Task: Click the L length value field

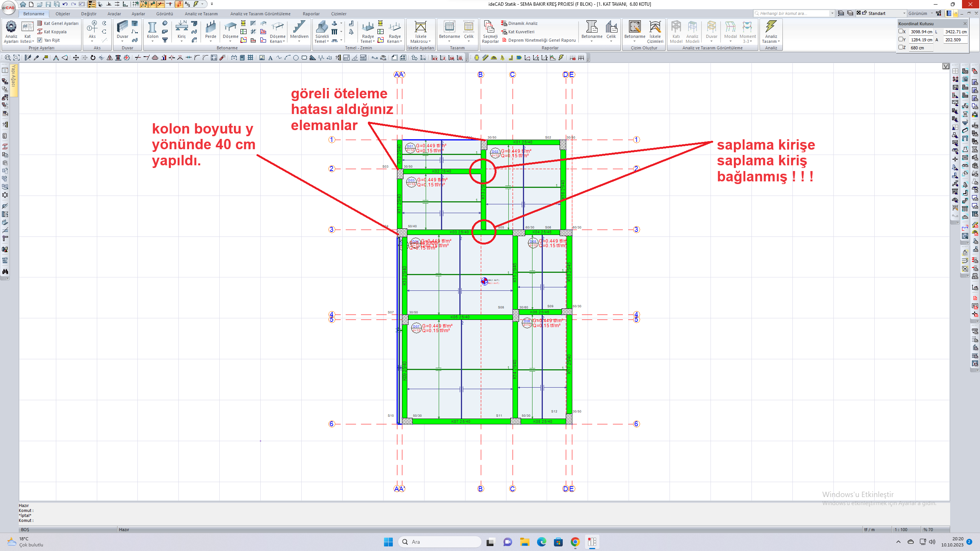Action: (955, 32)
